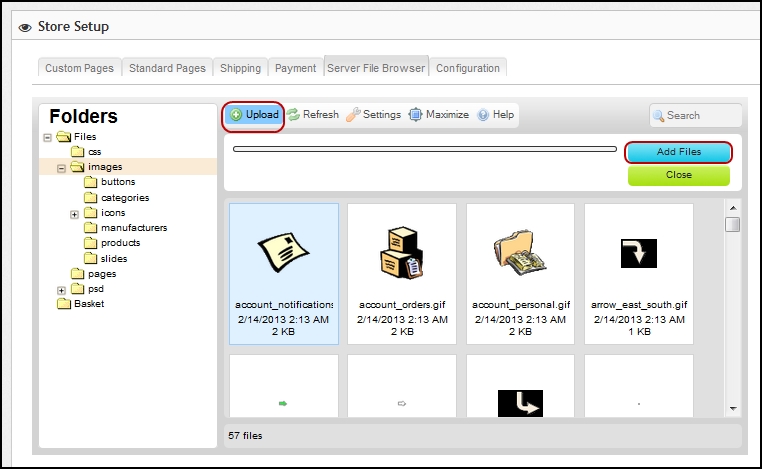Click the arrow_east_south.gif file name

pyautogui.click(x=639, y=305)
